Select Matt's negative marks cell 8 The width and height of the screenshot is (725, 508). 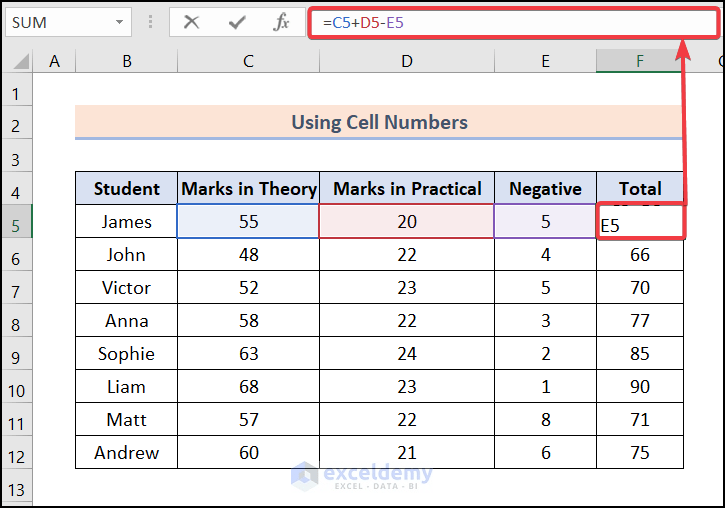pos(546,419)
